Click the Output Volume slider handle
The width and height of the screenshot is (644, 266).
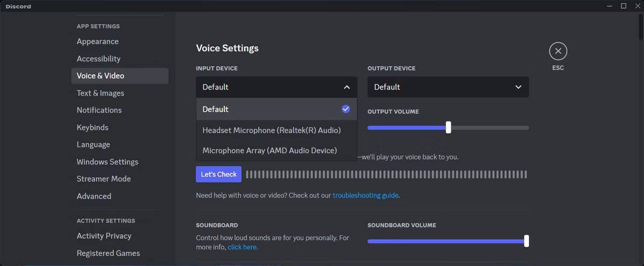tap(448, 128)
